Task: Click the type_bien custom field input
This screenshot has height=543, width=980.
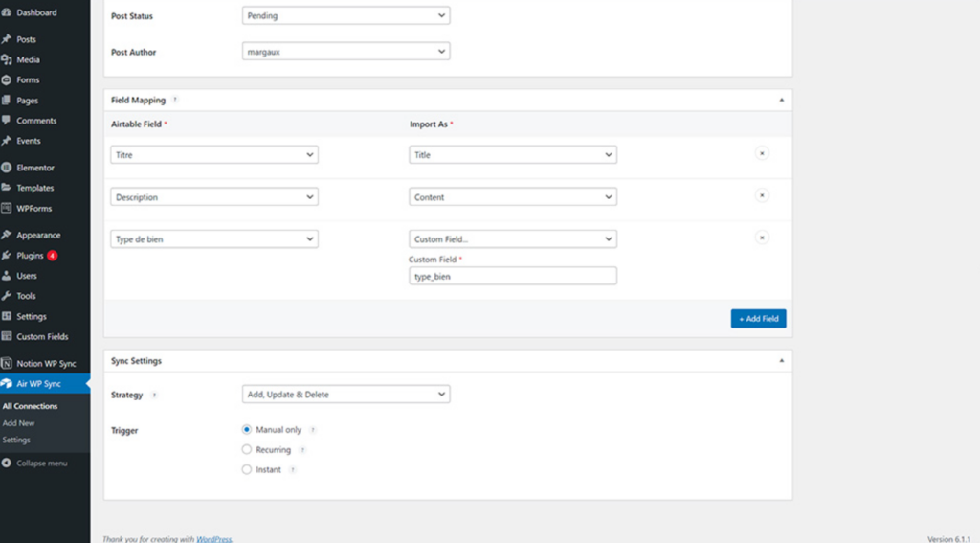Action: [x=512, y=276]
